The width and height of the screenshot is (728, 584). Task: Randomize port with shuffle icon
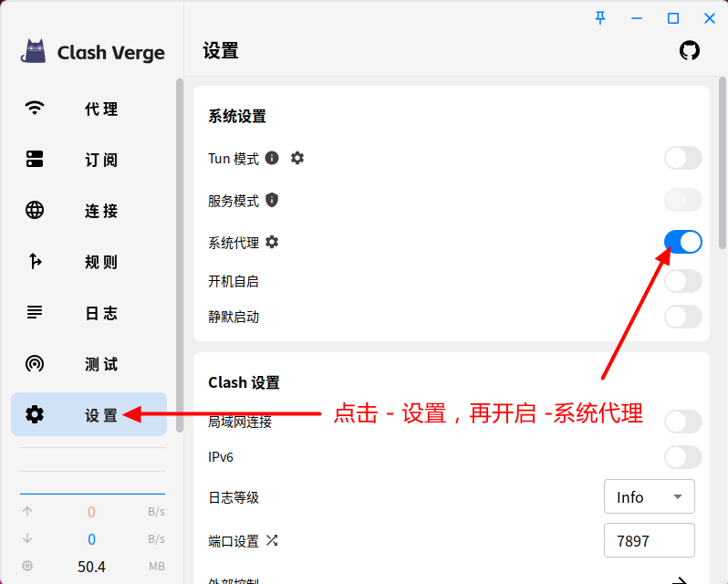[272, 540]
